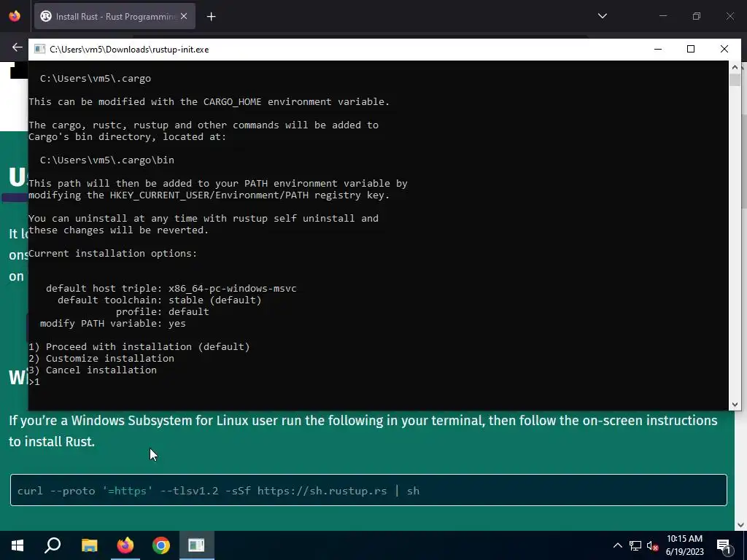Click '3) Cancel installation' line
Viewport: 747px width, 560px height.
coord(93,370)
